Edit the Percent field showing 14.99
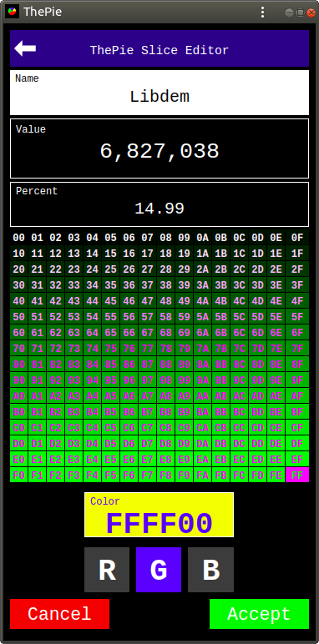 tap(159, 204)
